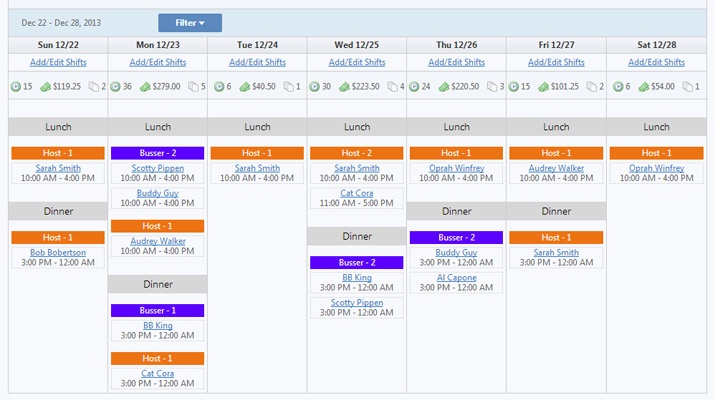Open the Filter dropdown

(190, 22)
